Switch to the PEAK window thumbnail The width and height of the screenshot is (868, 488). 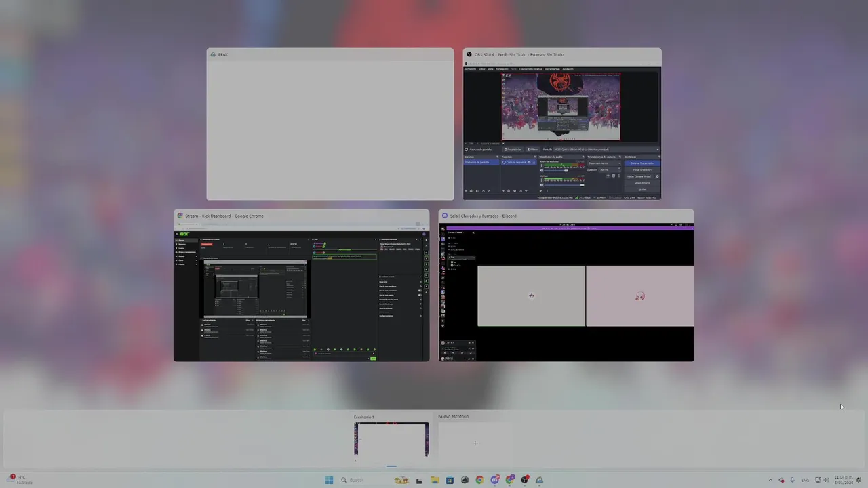(330, 123)
